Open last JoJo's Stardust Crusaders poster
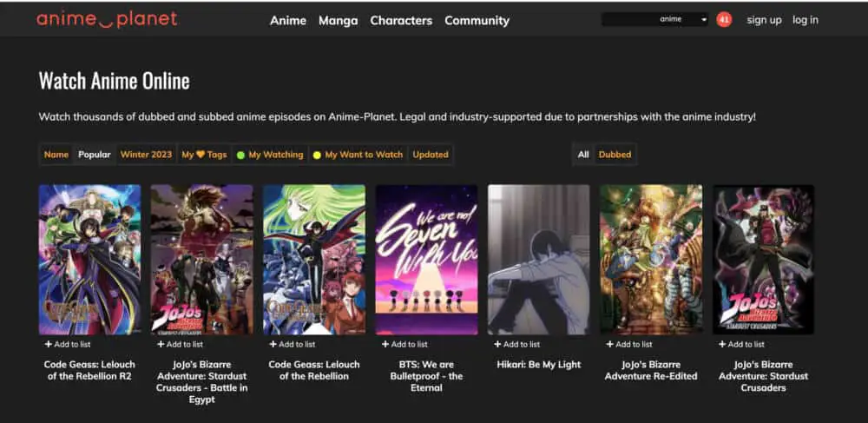 764,260
